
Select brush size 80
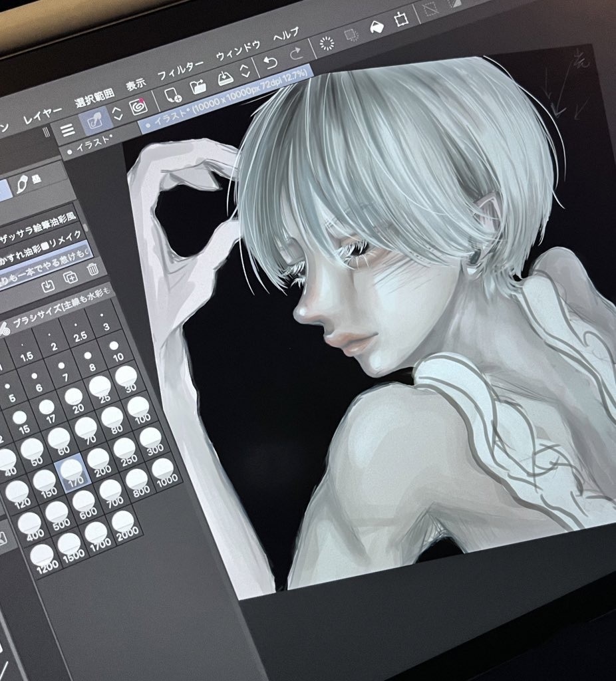point(113,421)
